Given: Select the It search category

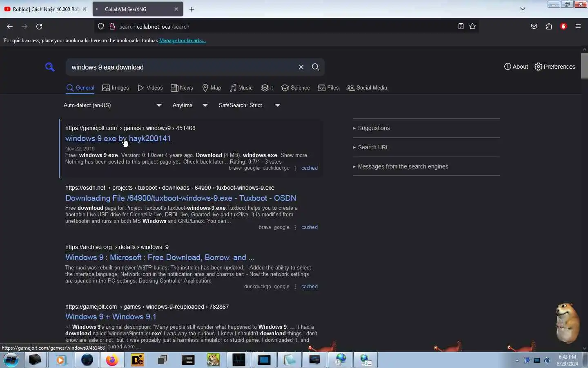Looking at the screenshot, I should pyautogui.click(x=267, y=88).
